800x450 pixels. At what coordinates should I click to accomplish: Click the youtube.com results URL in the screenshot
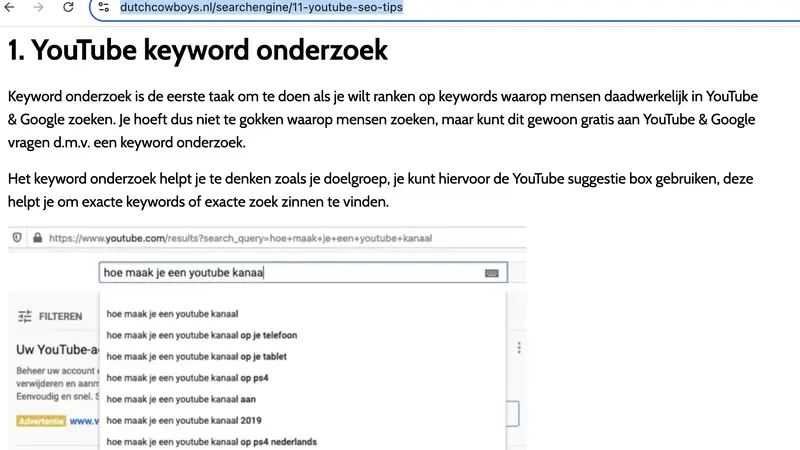point(240,238)
